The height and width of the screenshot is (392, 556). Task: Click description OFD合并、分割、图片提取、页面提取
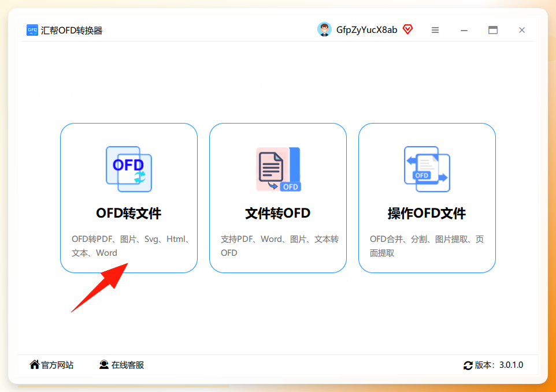pos(427,246)
